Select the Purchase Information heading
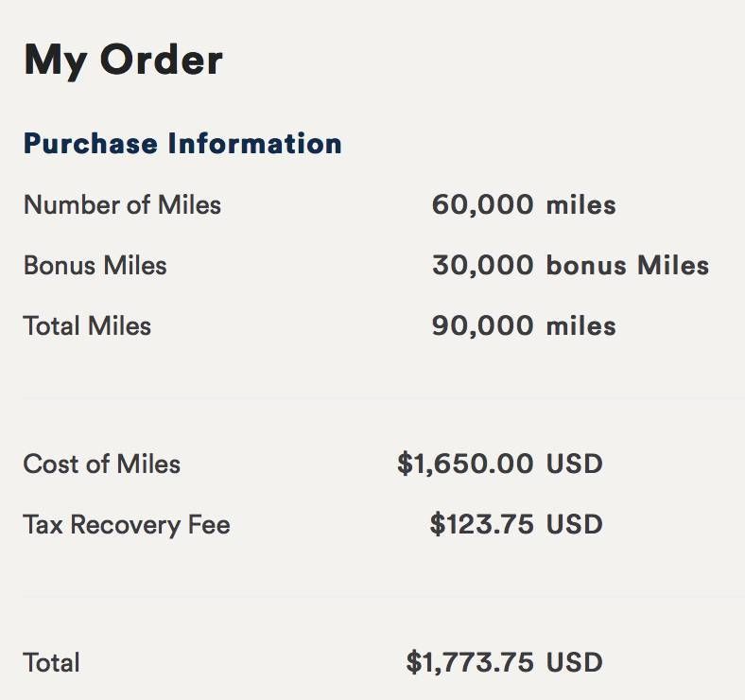The height and width of the screenshot is (700, 745). [182, 144]
